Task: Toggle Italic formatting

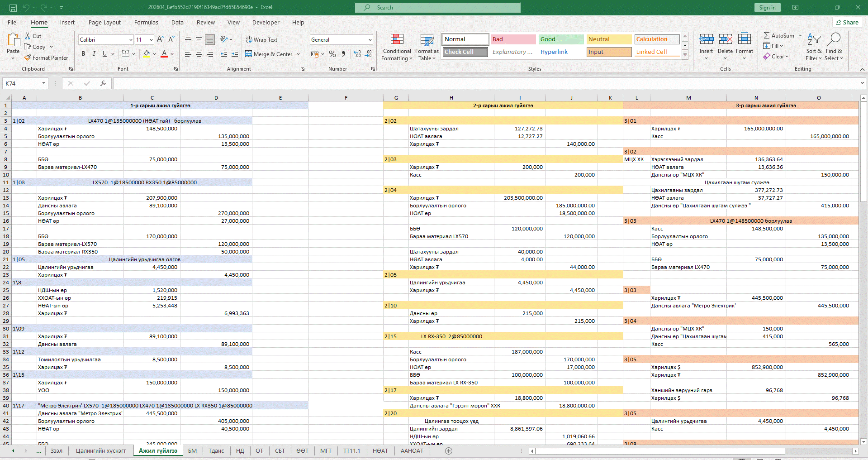Action: click(94, 54)
